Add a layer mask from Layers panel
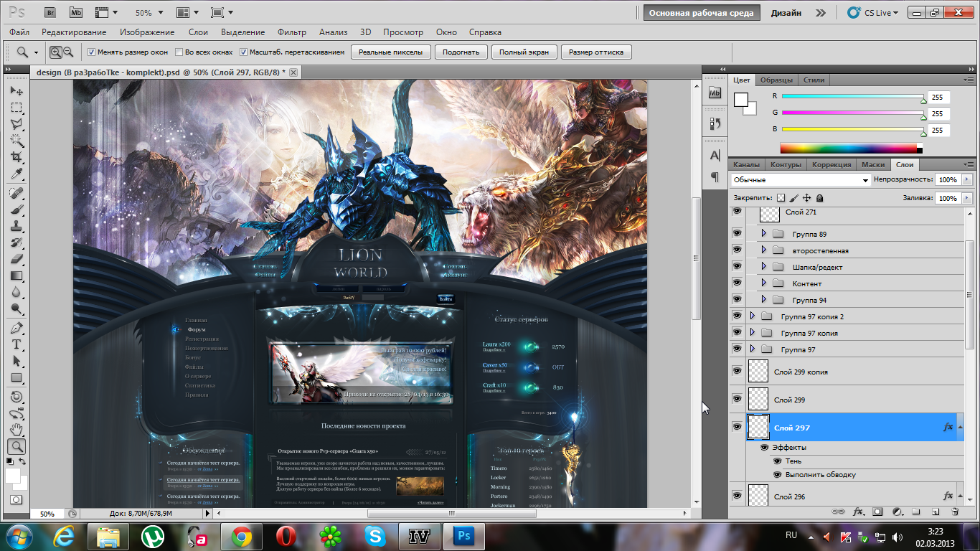The height and width of the screenshot is (551, 980). pos(877,512)
